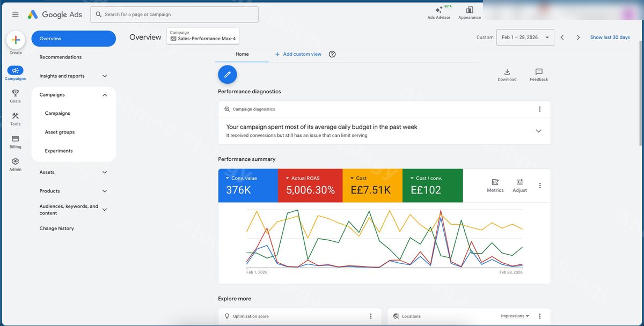Download the overview report
This screenshot has width=644, height=326.
coord(507,75)
